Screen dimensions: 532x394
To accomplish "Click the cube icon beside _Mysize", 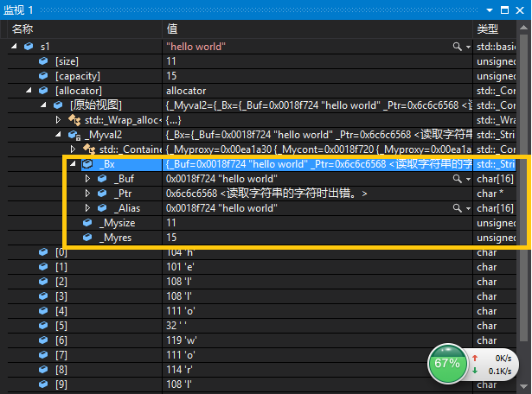I will click(x=87, y=223).
